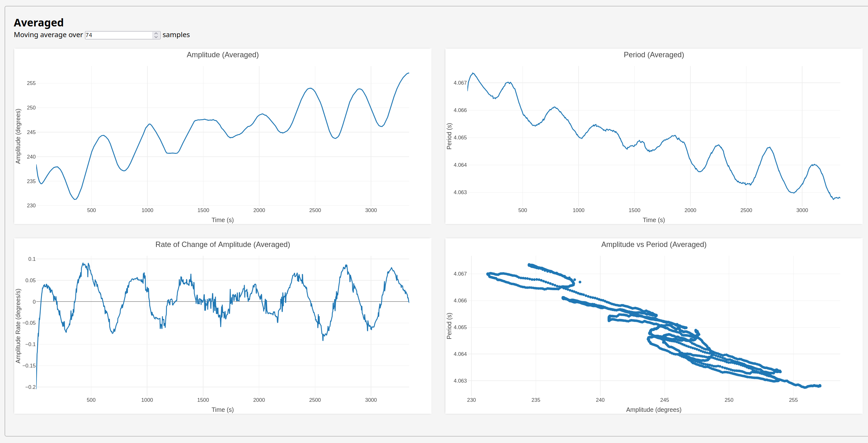Click the 'Averaged' section heading
The image size is (868, 443).
click(39, 23)
